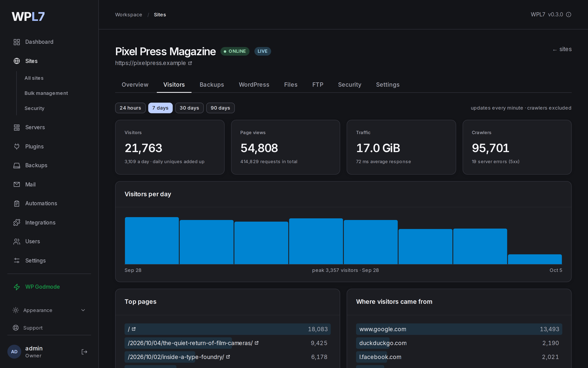The height and width of the screenshot is (368, 588).
Task: Click the WPL7 logo
Action: coord(28,17)
